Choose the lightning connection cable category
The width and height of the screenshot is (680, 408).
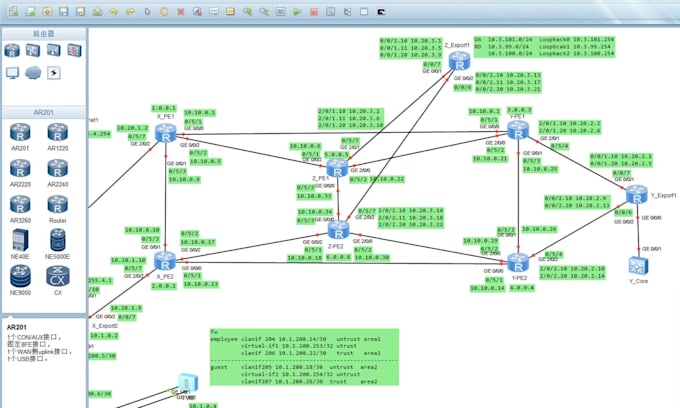pyautogui.click(x=54, y=72)
